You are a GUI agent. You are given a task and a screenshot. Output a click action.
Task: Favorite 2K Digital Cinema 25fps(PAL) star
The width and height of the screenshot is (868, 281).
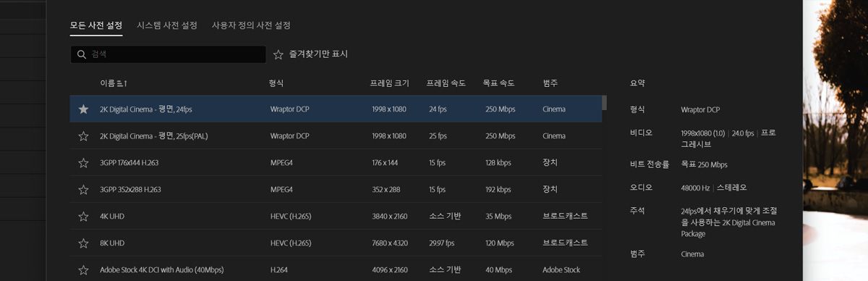click(x=83, y=136)
